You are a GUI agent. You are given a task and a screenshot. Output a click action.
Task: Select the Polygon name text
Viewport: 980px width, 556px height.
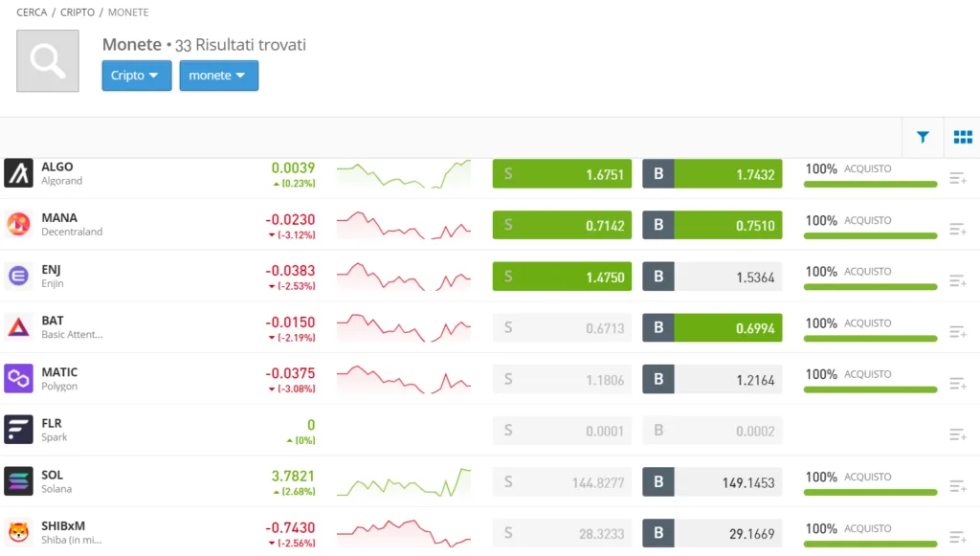[x=59, y=386]
